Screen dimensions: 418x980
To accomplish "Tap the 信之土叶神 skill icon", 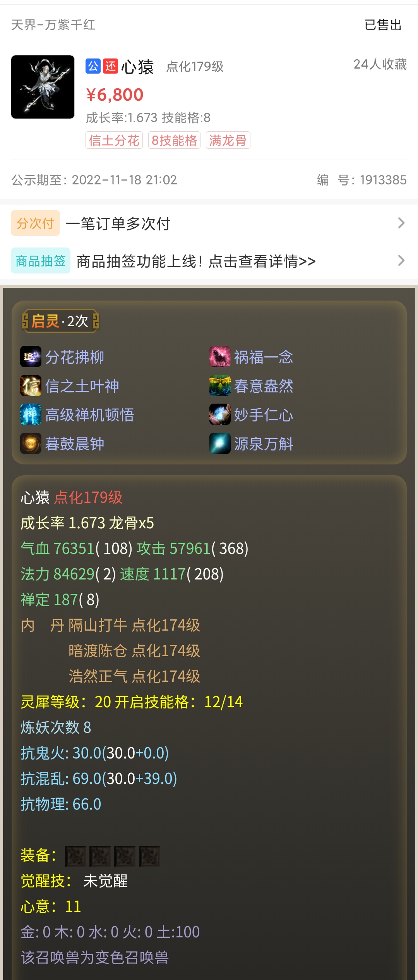I will [31, 385].
